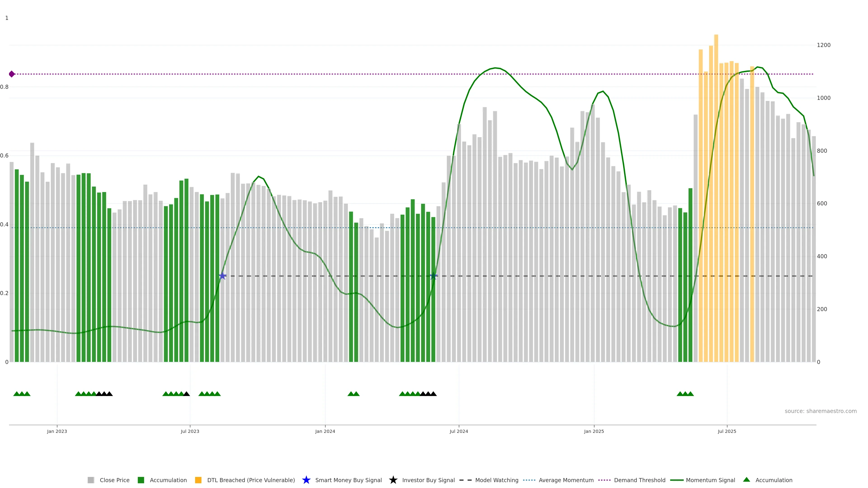
Task: Toggle the Model Watching legend entry
Action: tap(496, 480)
